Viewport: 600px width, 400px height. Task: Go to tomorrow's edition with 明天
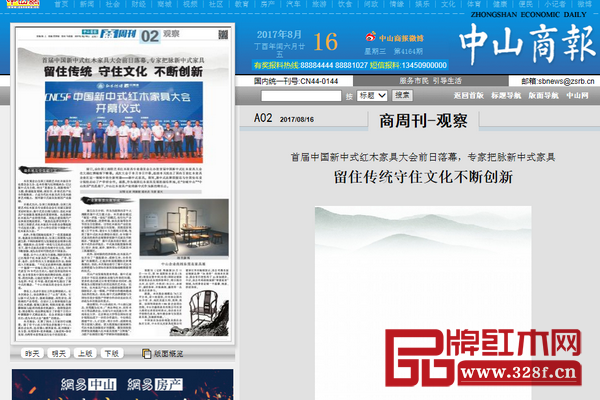59,353
